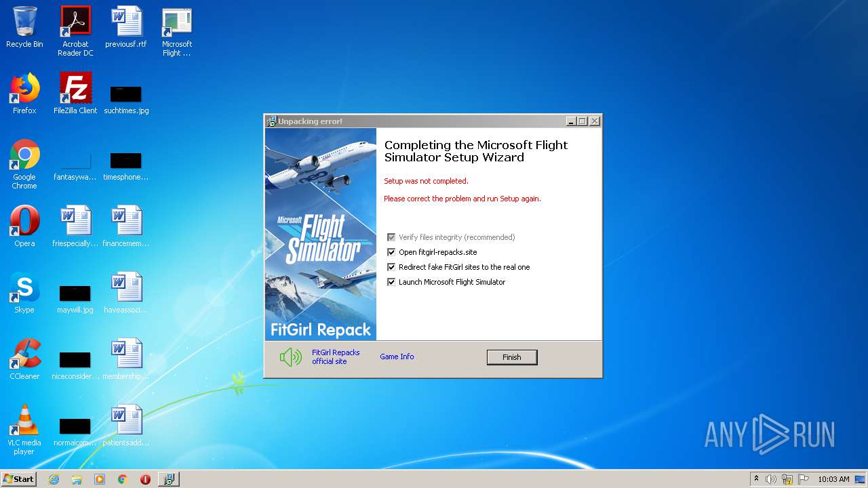Select Microsoft Flight desktop shortcut
Image resolution: width=868 pixels, height=488 pixels.
coord(176,31)
